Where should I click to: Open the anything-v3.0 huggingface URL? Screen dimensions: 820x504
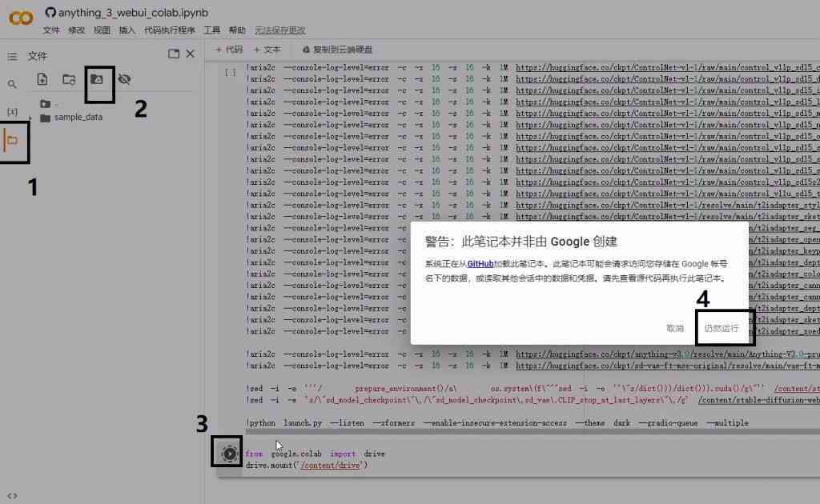point(667,354)
